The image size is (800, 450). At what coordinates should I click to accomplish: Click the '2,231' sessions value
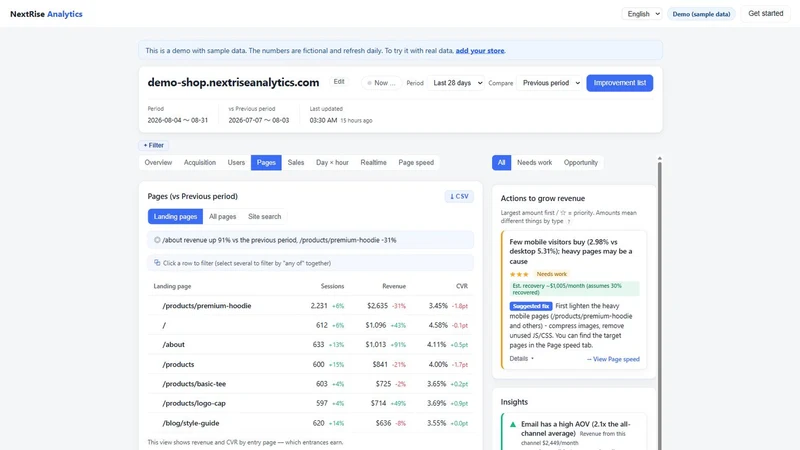coord(319,306)
